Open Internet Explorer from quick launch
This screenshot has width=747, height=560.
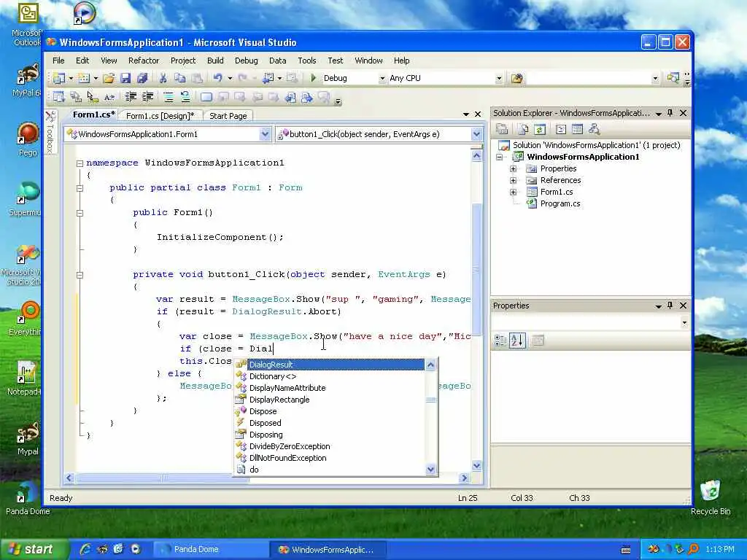point(85,550)
